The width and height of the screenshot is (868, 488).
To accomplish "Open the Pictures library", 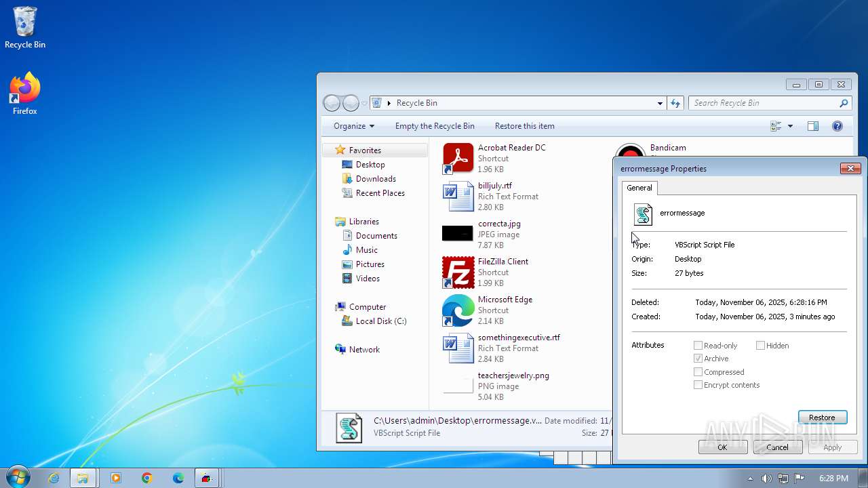I will pyautogui.click(x=370, y=264).
